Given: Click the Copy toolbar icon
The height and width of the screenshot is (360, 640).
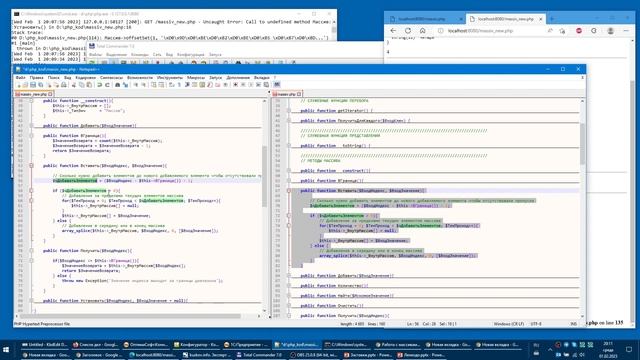Looking at the screenshot, I should (x=82, y=85).
